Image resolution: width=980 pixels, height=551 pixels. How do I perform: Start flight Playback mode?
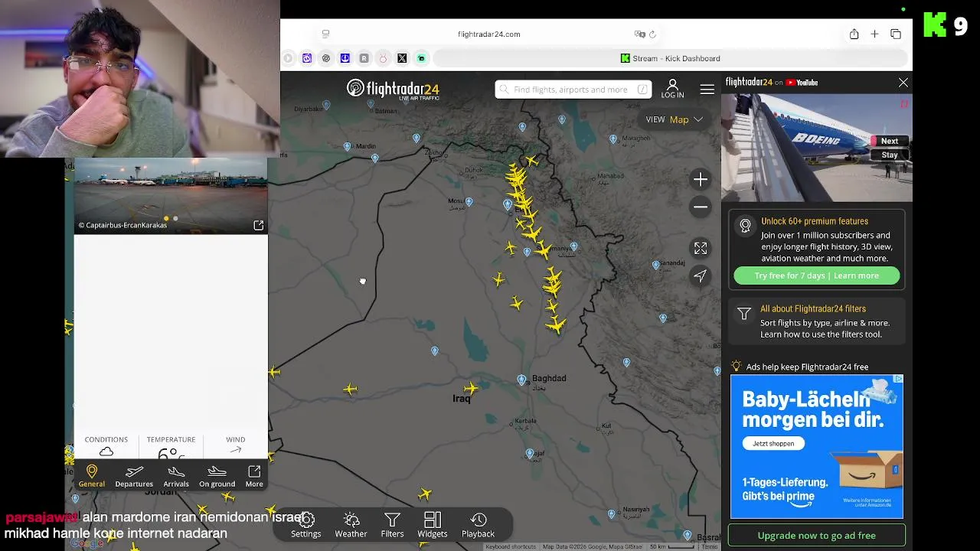coord(478,525)
